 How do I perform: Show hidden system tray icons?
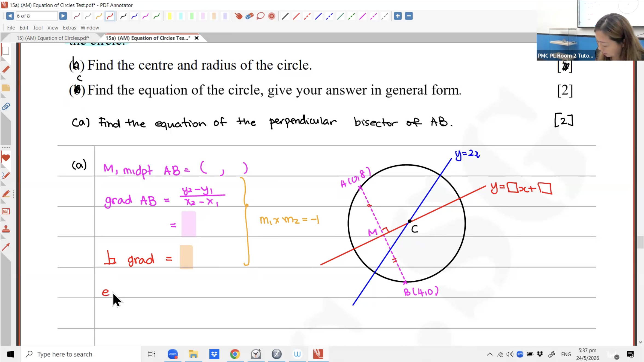coord(490,354)
